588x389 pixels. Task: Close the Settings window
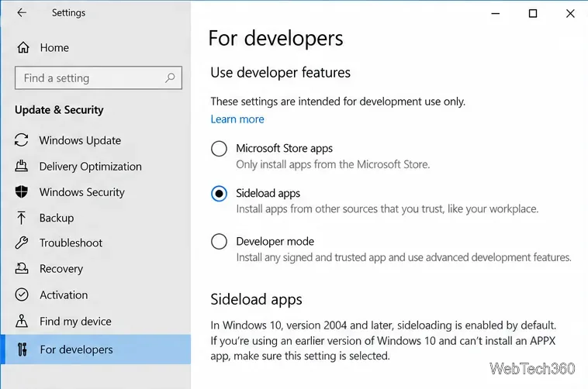tap(570, 13)
